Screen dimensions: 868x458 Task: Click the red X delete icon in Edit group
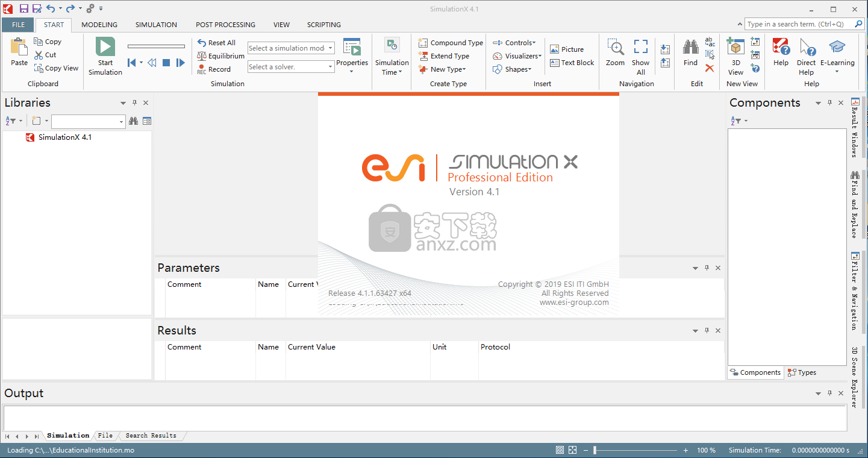click(710, 68)
